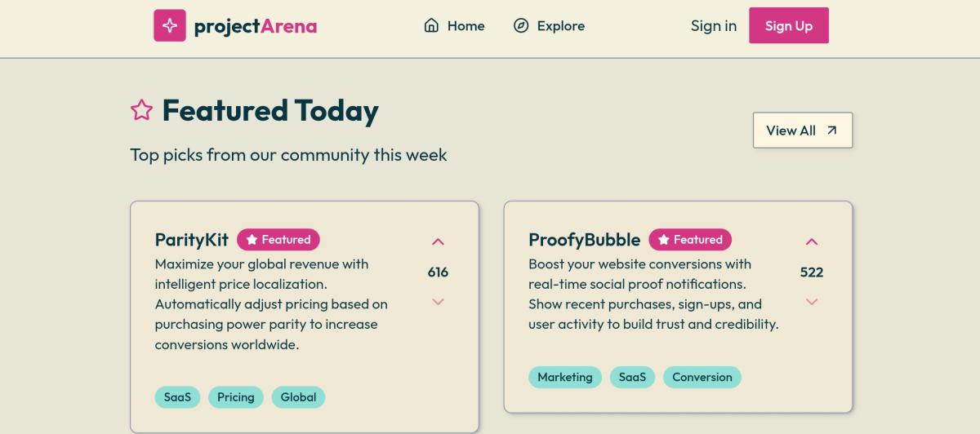Open the ParityKit project title

tap(192, 240)
